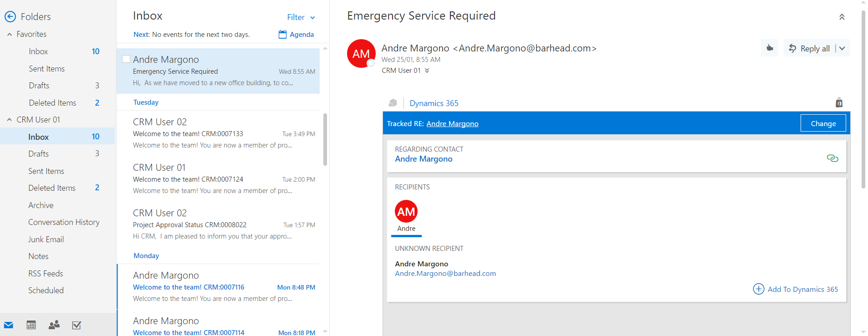Click the Change button in the tracked bar
The width and height of the screenshot is (868, 336).
point(823,123)
